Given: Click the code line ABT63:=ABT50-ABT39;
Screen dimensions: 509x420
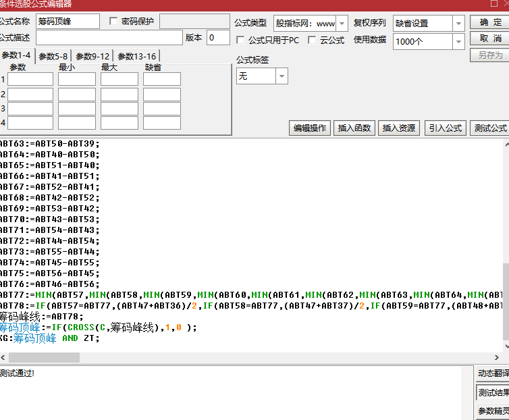Looking at the screenshot, I should 50,144.
